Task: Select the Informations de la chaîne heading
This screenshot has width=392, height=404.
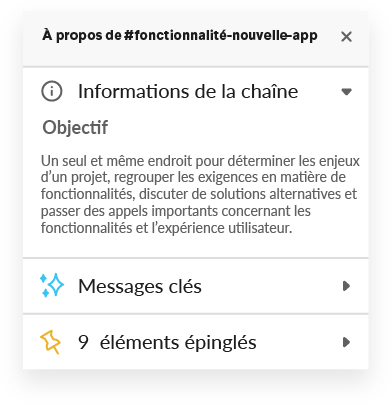Action: 188,91
